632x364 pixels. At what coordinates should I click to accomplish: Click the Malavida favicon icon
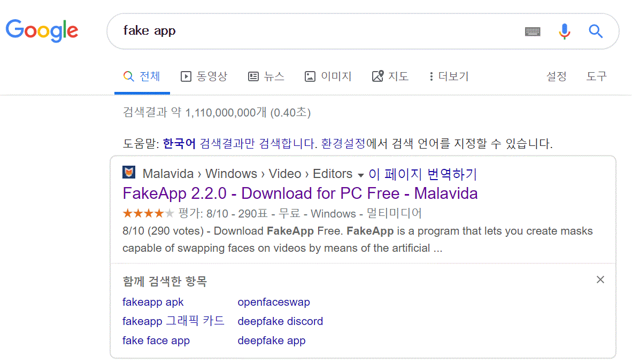pos(129,173)
